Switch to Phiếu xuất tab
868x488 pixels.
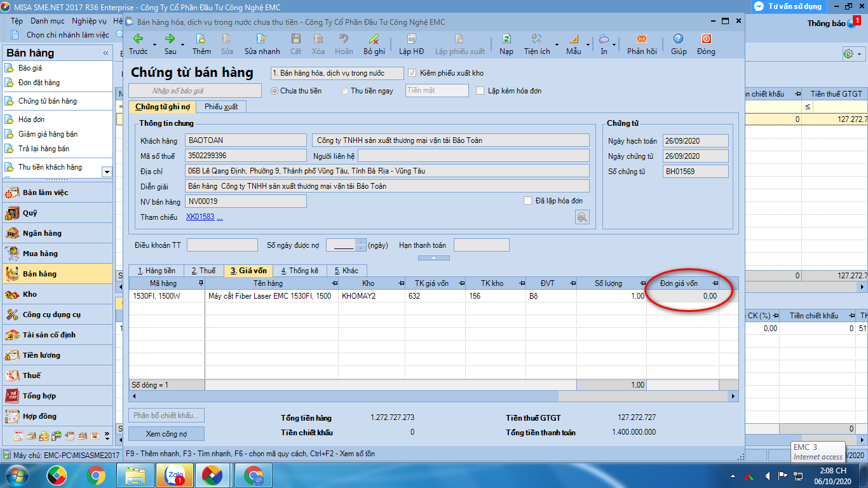click(x=221, y=107)
